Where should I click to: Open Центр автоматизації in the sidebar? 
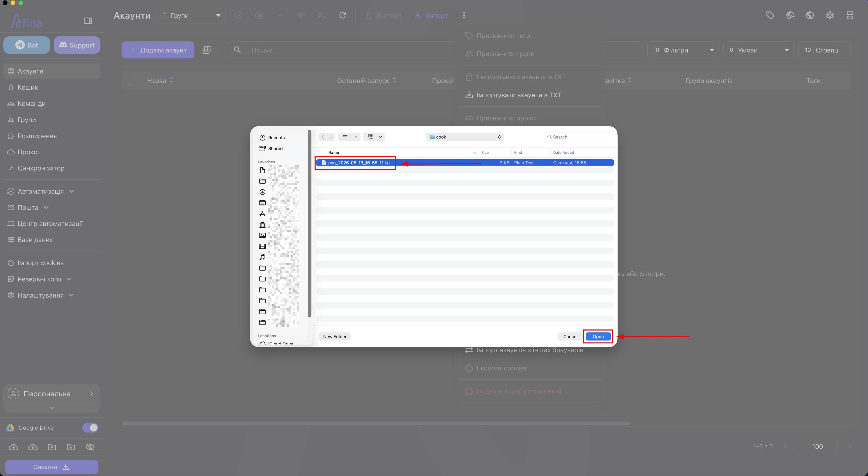click(x=52, y=224)
